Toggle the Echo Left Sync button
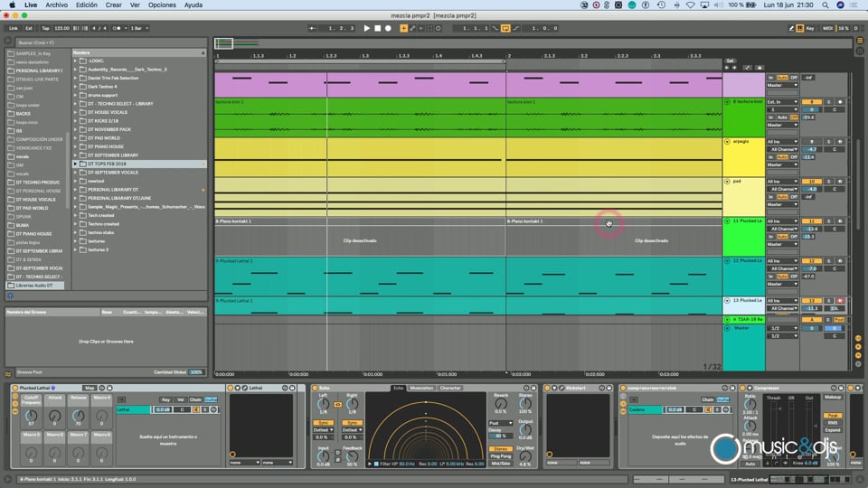Image resolution: width=868 pixels, height=488 pixels. pos(324,423)
